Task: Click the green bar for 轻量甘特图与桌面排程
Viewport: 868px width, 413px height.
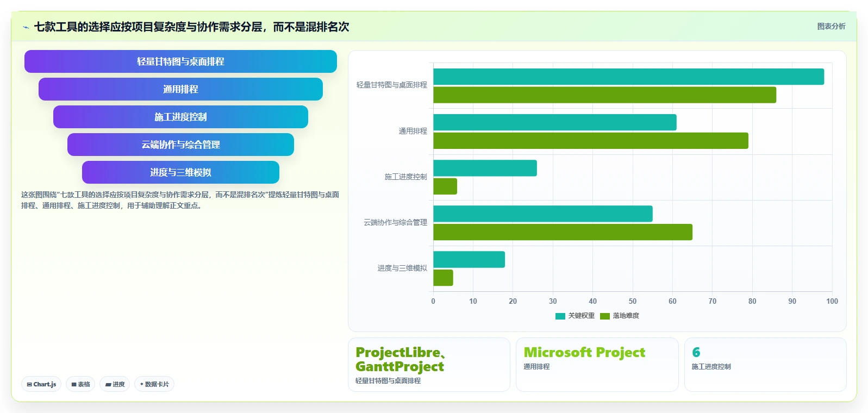Action: coord(604,95)
